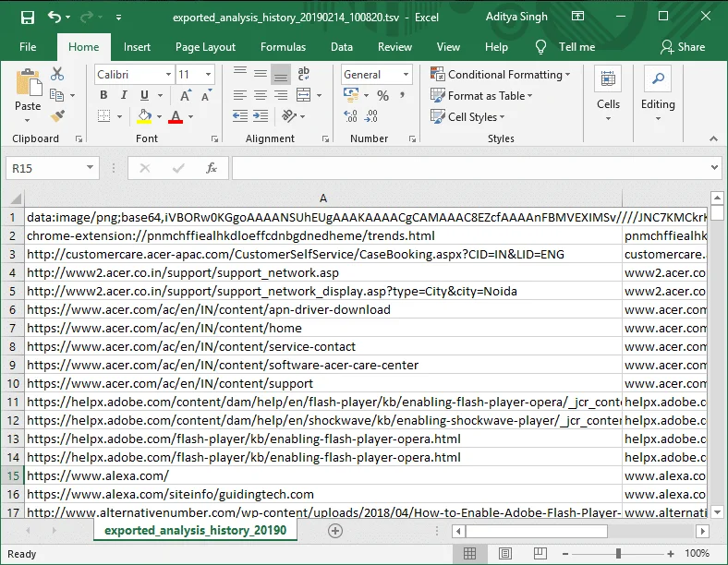Increase decimal places
The height and width of the screenshot is (565, 728).
350,116
